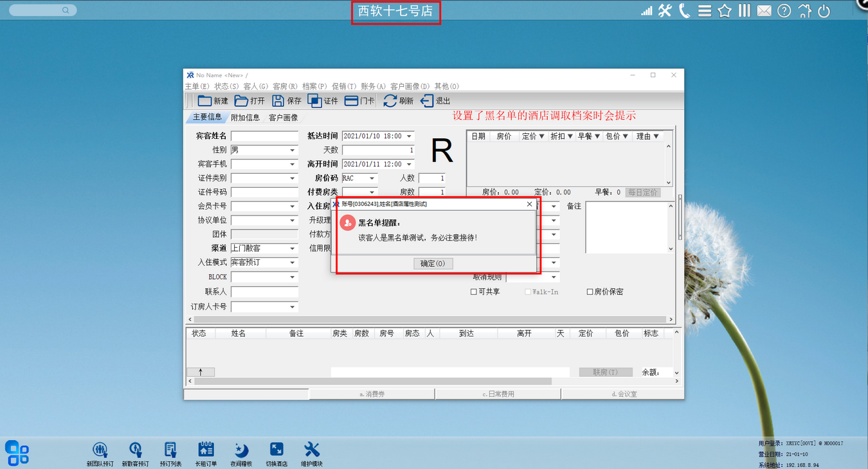Open the main menu squares icon

click(x=17, y=452)
